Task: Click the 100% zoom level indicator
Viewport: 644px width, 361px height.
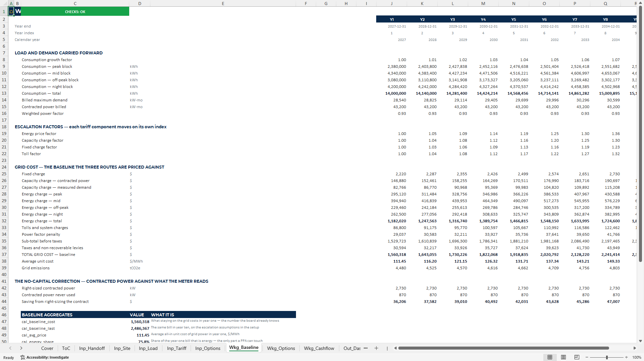Action: pyautogui.click(x=637, y=357)
